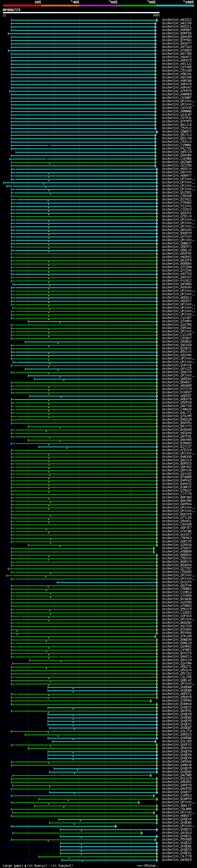Select UniRef100_Q84U89 label
The height and width of the screenshot is (868, 197).
[177, 37]
